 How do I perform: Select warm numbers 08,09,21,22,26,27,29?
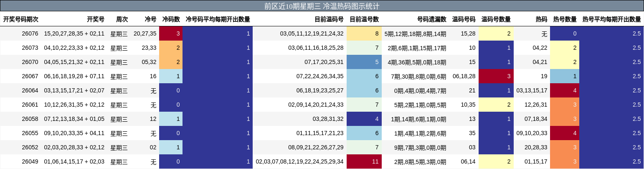316,147
